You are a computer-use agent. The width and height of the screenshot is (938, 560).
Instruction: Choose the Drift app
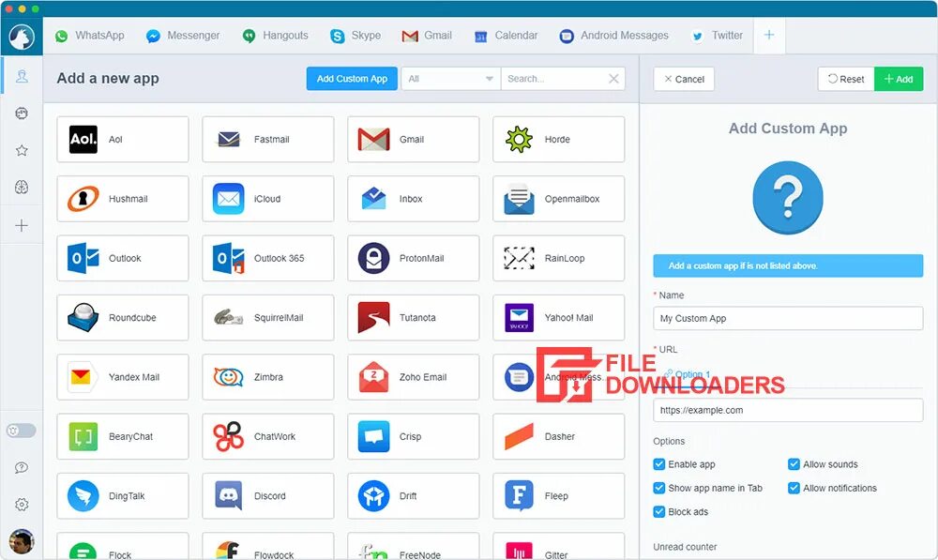(x=413, y=496)
